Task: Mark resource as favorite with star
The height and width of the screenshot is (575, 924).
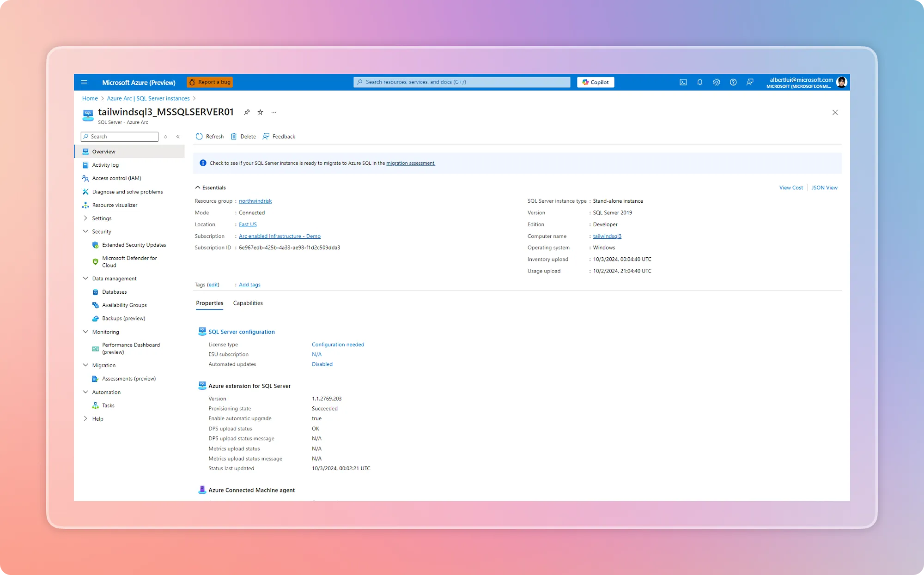Action: coord(260,112)
